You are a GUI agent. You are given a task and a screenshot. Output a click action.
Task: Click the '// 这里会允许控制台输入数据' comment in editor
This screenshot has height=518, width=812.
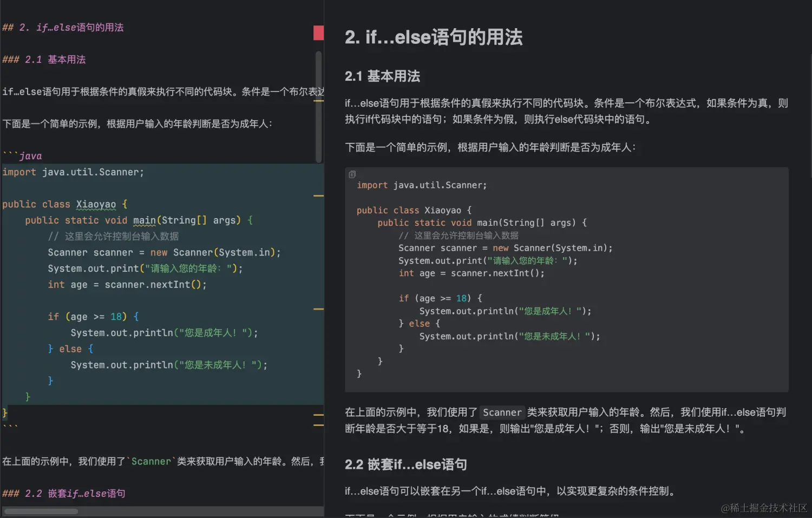point(113,237)
